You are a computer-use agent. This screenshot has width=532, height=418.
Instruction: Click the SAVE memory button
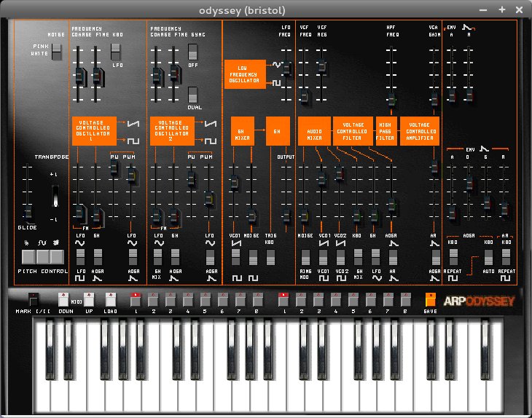pyautogui.click(x=430, y=300)
